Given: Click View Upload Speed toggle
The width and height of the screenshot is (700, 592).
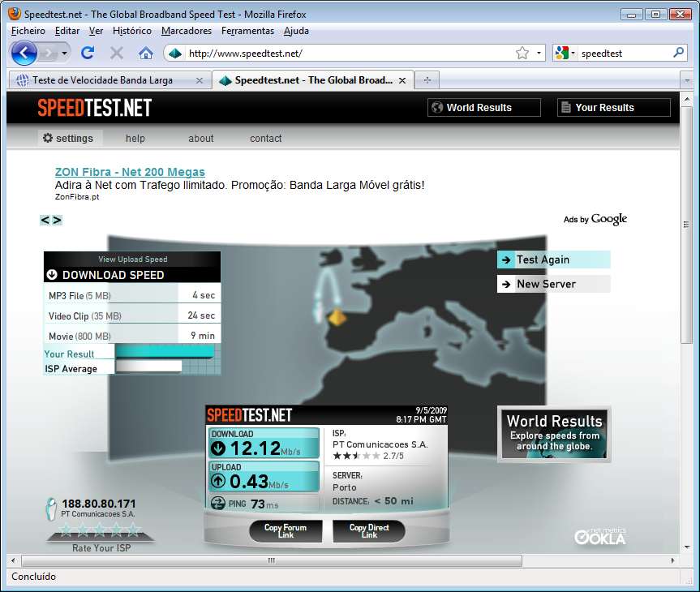Looking at the screenshot, I should tap(133, 260).
